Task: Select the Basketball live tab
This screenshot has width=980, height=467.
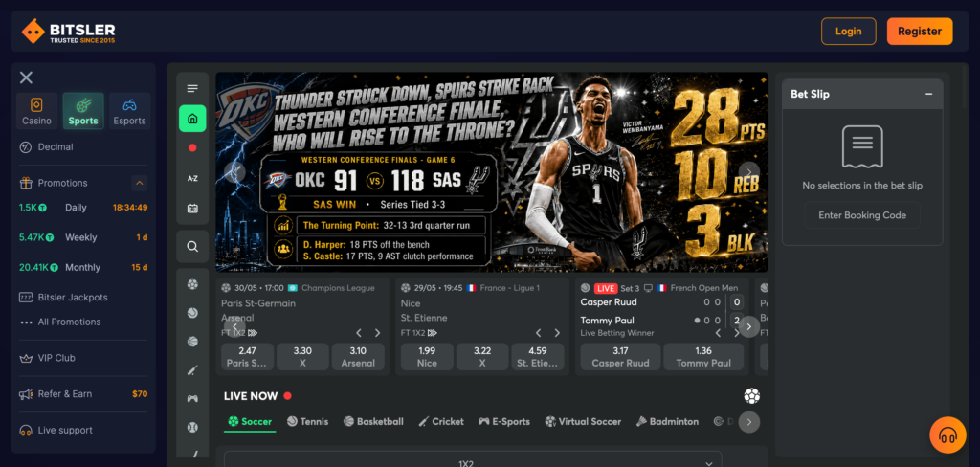Action: pyautogui.click(x=374, y=422)
